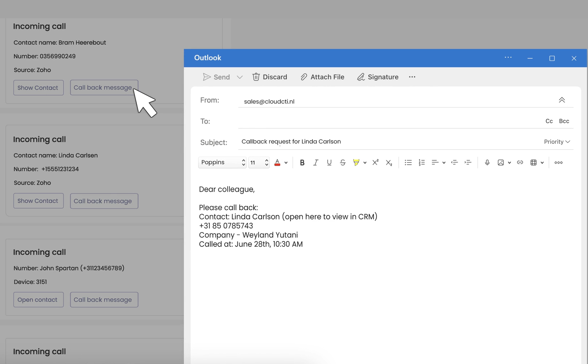
Task: Click Call back message for John Spartan
Action: (104, 299)
